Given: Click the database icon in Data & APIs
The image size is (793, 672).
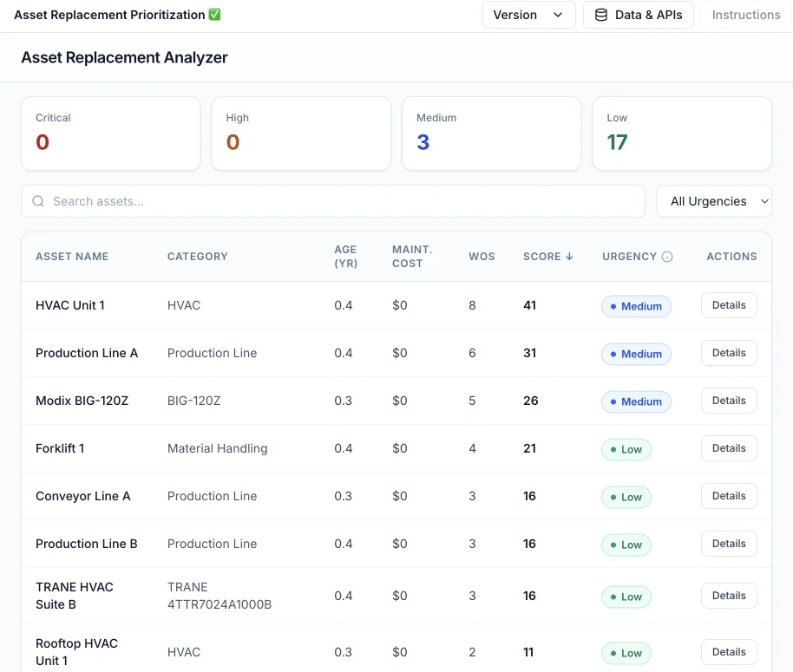Looking at the screenshot, I should click(600, 15).
